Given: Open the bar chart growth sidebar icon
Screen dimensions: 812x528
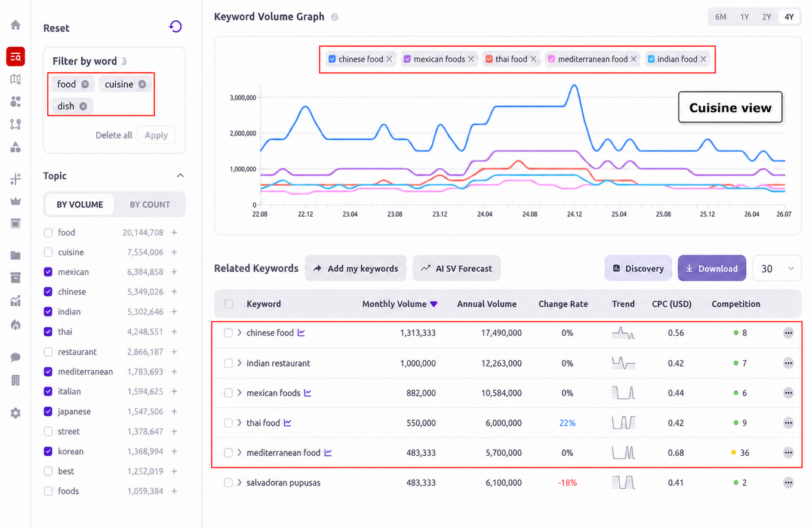Looking at the screenshot, I should tap(16, 301).
